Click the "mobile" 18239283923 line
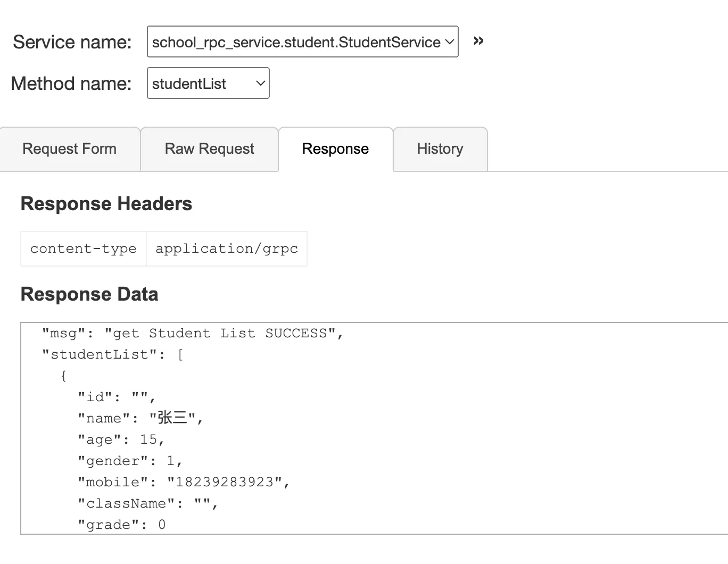 184,483
